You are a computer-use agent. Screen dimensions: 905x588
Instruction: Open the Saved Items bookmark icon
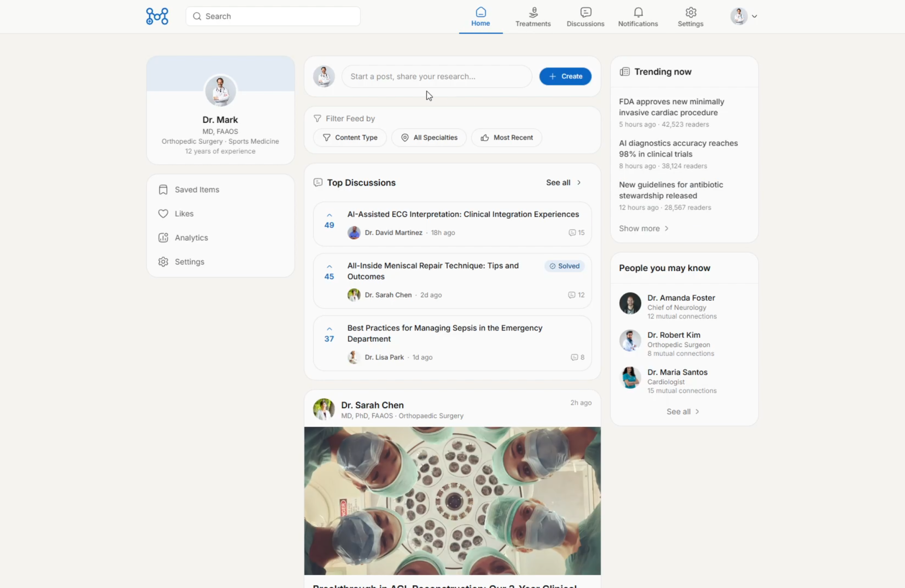[163, 190]
